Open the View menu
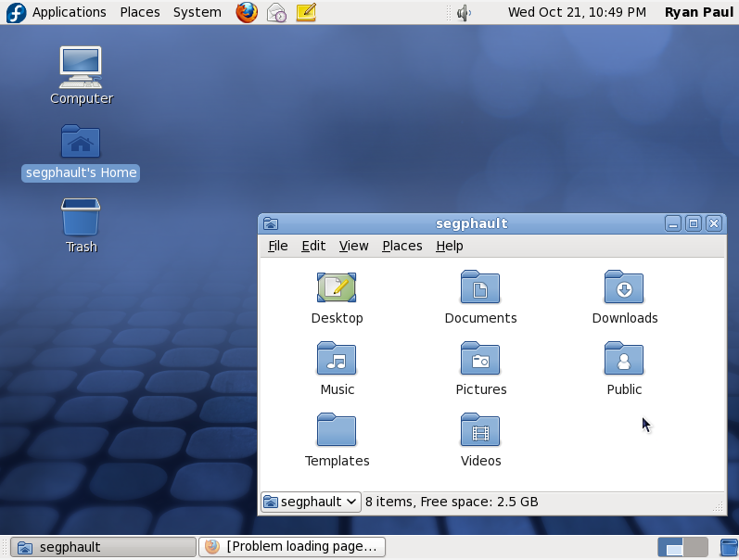 click(x=353, y=246)
